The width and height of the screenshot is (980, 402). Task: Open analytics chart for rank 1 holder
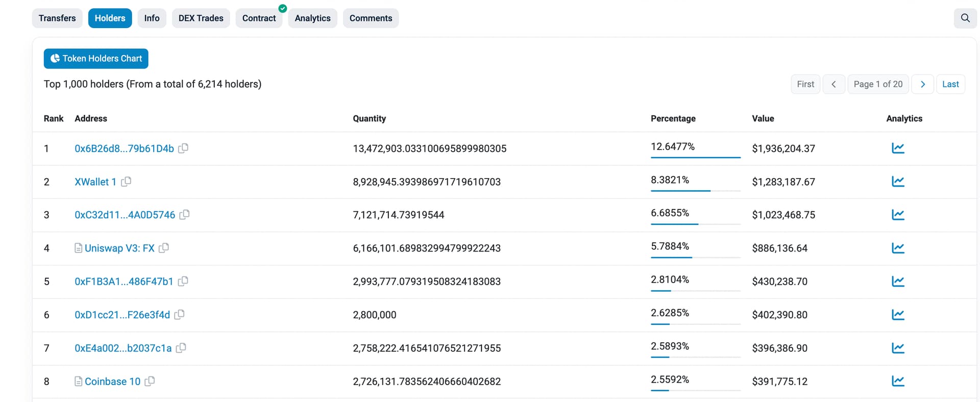tap(898, 148)
